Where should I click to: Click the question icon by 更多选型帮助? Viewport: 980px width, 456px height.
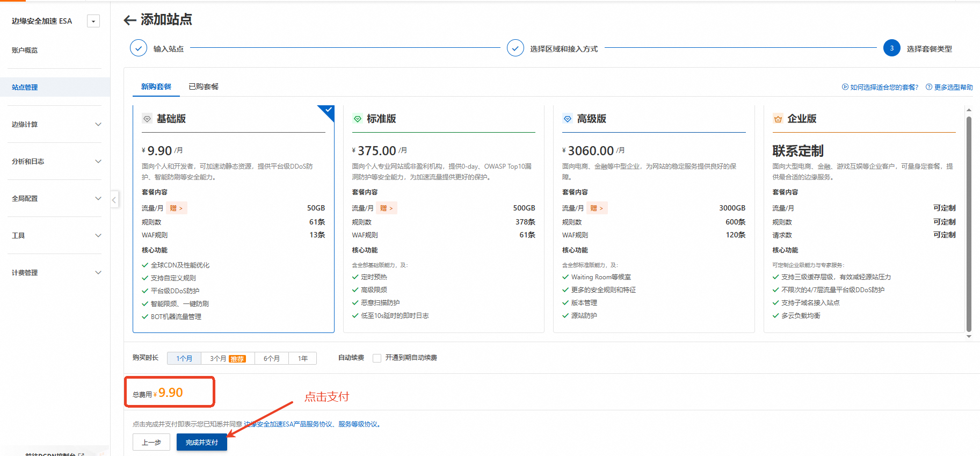click(929, 87)
